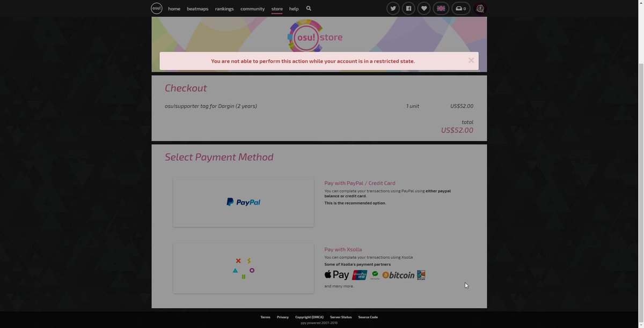The image size is (644, 328).
Task: Open the Twitter icon link
Action: click(x=393, y=9)
